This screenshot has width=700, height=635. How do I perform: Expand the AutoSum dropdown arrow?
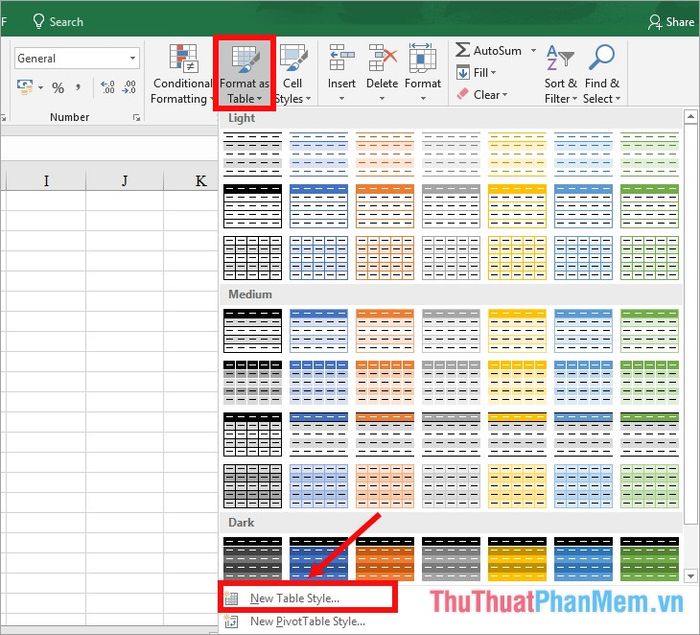533,50
